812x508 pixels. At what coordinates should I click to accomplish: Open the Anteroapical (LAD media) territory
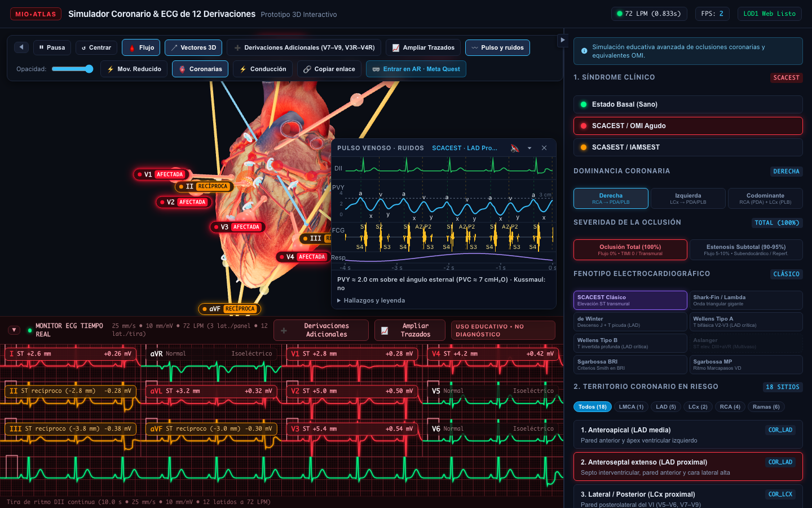click(688, 435)
